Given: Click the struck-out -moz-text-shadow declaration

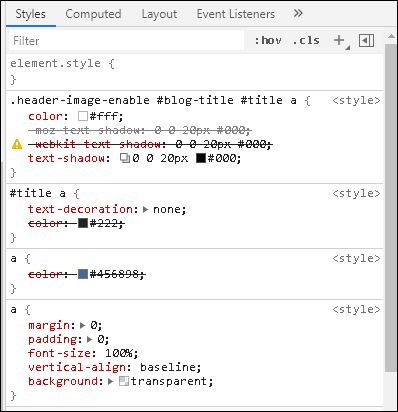Looking at the screenshot, I should [140, 130].
